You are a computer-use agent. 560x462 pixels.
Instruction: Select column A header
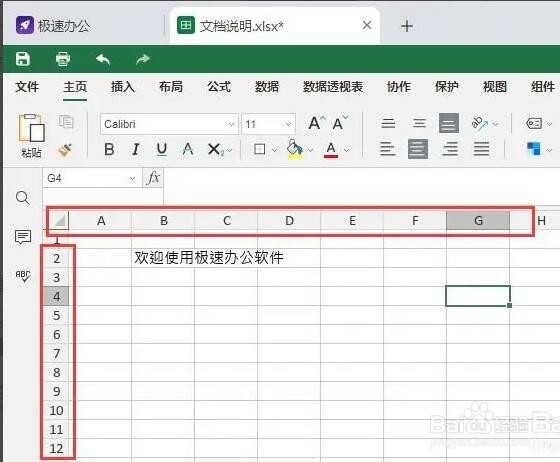point(101,220)
